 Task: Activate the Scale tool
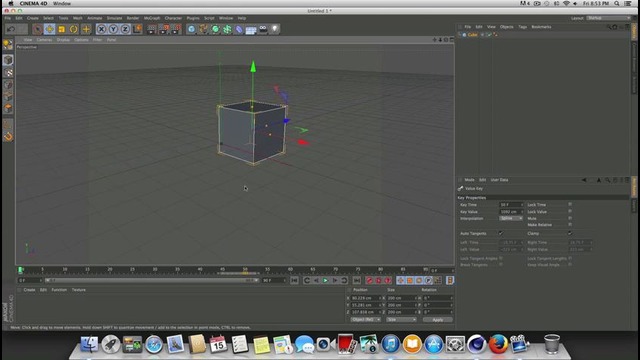(x=62, y=29)
